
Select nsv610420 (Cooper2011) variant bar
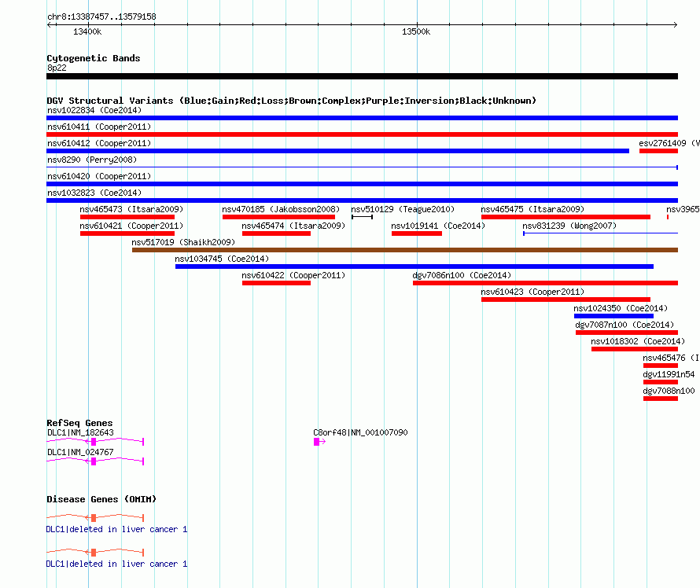point(362,184)
